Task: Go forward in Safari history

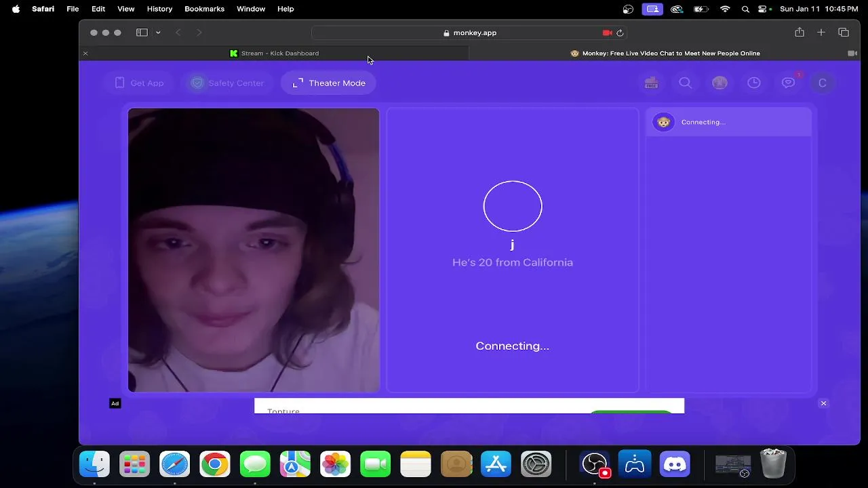Action: pos(199,33)
